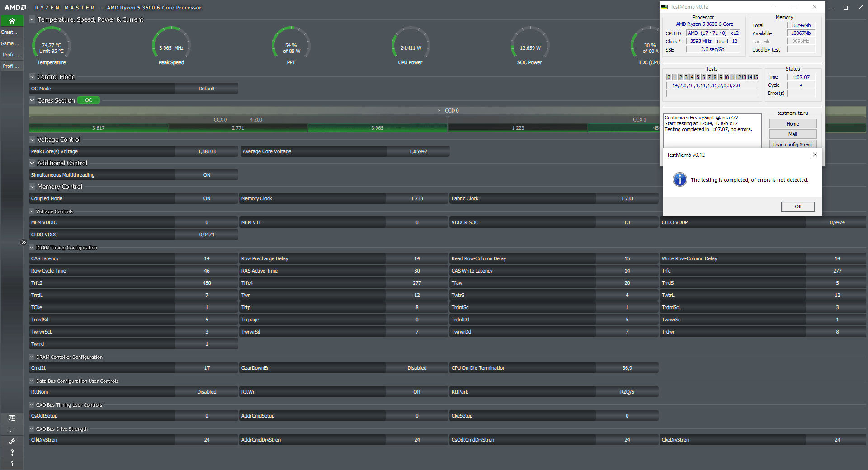Click the CPU Power gauge
The width and height of the screenshot is (868, 470).
click(410, 45)
